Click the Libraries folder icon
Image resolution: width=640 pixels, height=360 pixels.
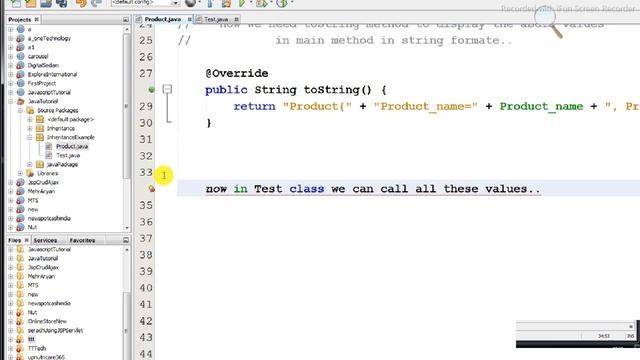30,173
